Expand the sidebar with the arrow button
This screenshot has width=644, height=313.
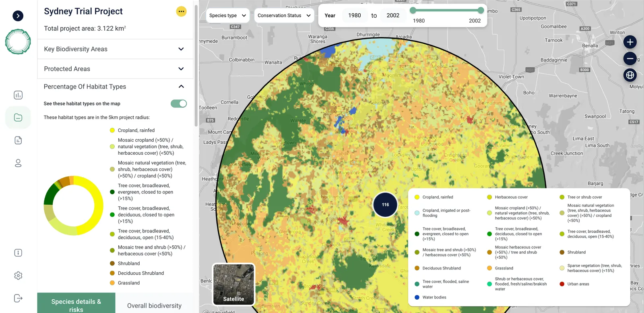(x=18, y=16)
